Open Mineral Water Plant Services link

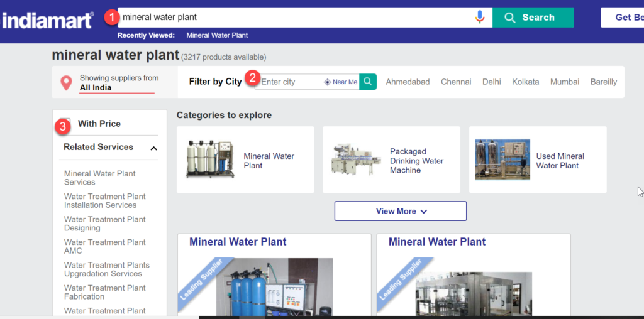click(x=100, y=178)
